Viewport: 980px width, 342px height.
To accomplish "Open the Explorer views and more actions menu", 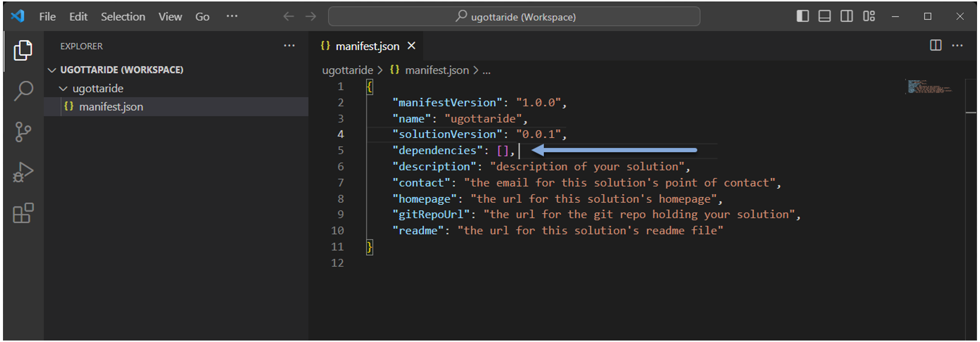I will click(289, 46).
